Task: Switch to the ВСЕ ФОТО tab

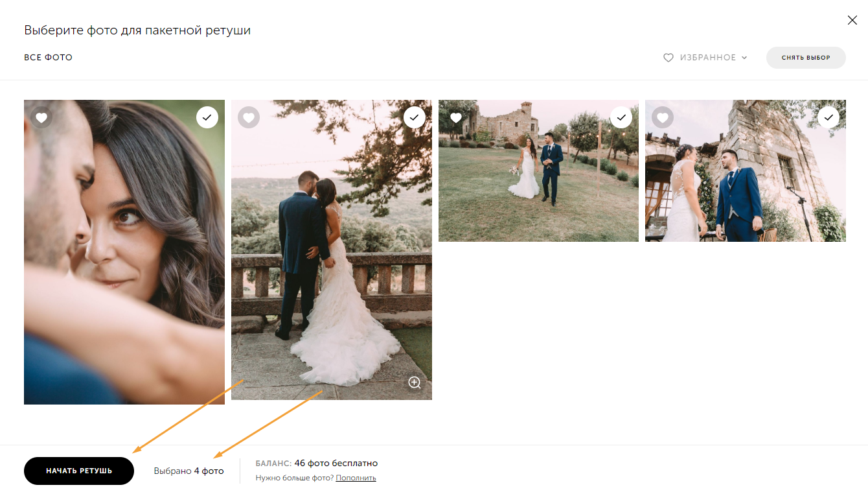Action: (49, 58)
